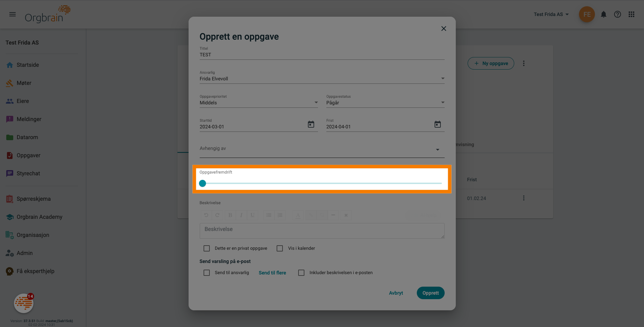Screen dimensions: 644x327
Task: Click the Beskrivelse text area
Action: pyautogui.click(x=322, y=231)
